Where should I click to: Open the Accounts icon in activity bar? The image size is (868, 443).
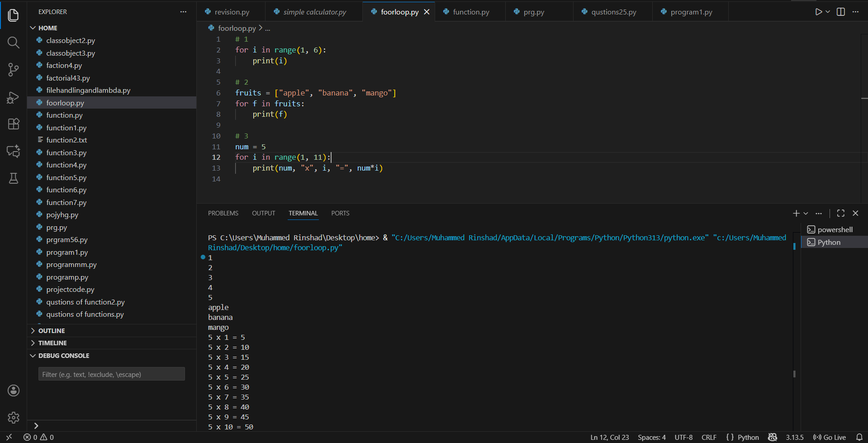(13, 391)
